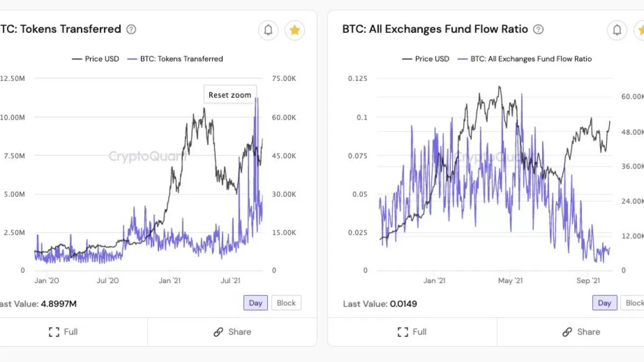Click the Full screen icon on left chart
This screenshot has height=362, width=644.
(x=54, y=332)
